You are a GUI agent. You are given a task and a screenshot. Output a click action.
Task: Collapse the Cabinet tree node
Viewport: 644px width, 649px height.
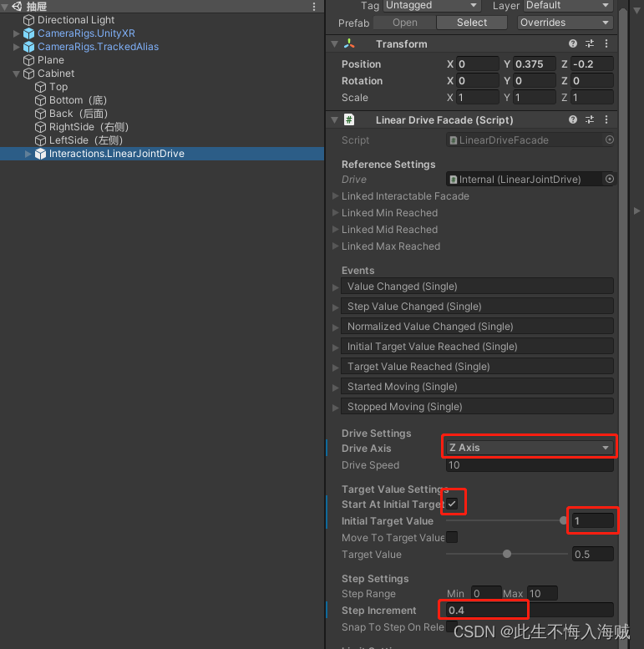pyautogui.click(x=17, y=74)
